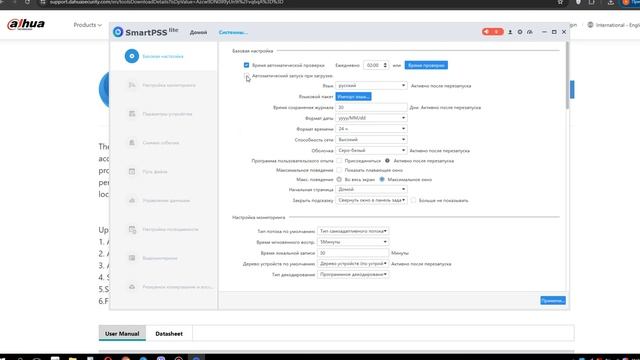This screenshot has width=640, height=360.
Task: Open the Datasheet tab on Dahua page
Action: coord(169,333)
